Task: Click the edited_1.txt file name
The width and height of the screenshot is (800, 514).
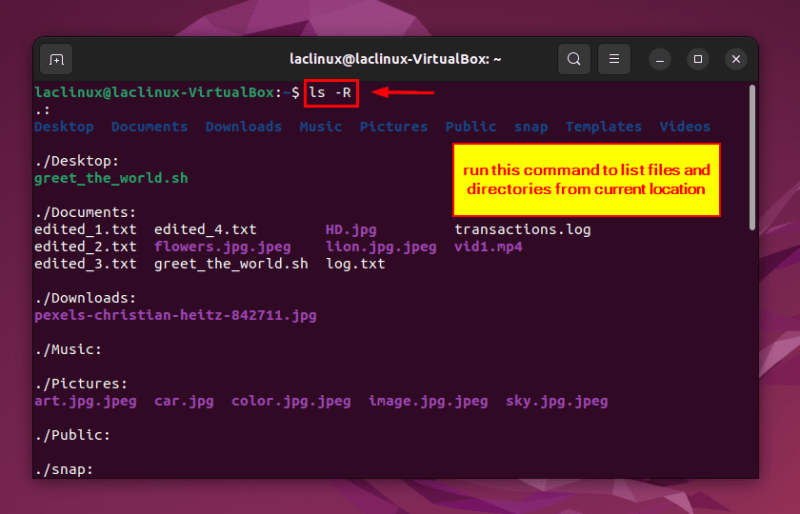Action: [85, 230]
